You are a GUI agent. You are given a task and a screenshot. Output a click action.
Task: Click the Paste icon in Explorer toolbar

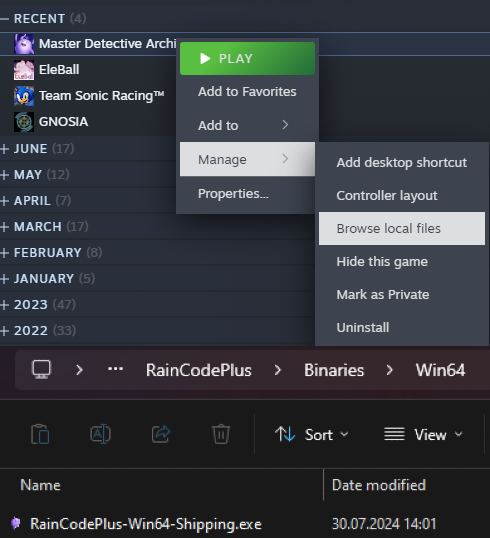(40, 434)
